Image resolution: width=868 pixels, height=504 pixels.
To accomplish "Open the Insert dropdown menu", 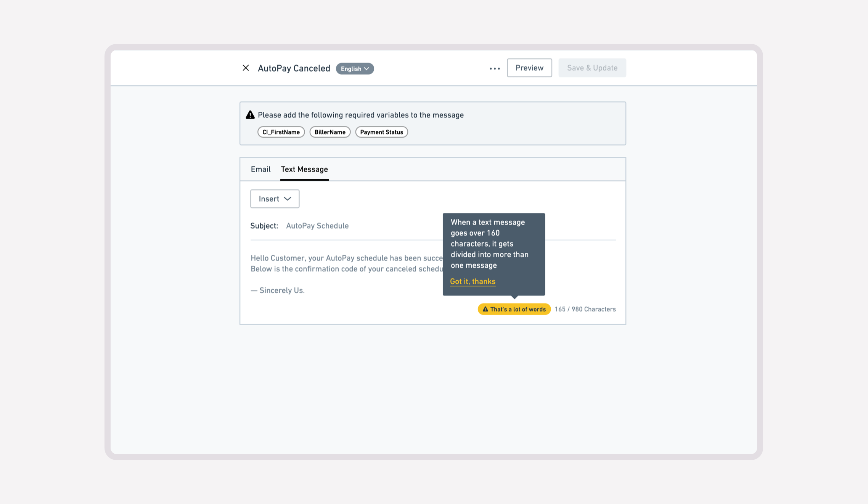I will click(275, 199).
